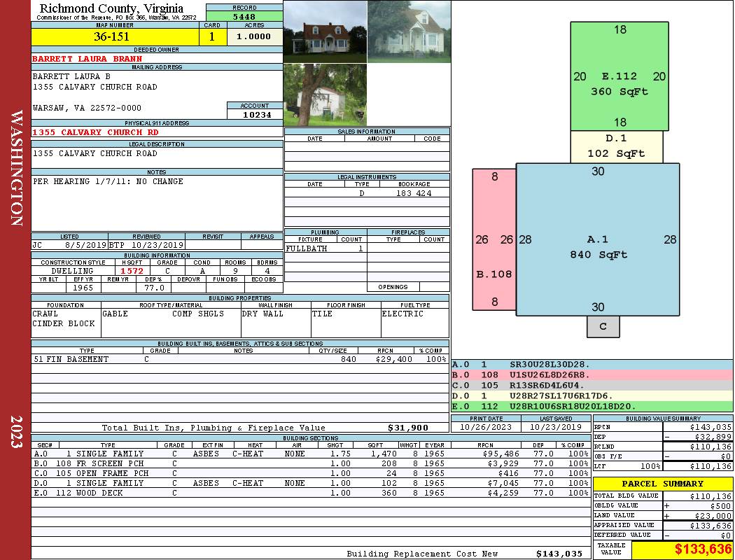
Task: Select pink legend row B.0 108
Action: click(591, 375)
